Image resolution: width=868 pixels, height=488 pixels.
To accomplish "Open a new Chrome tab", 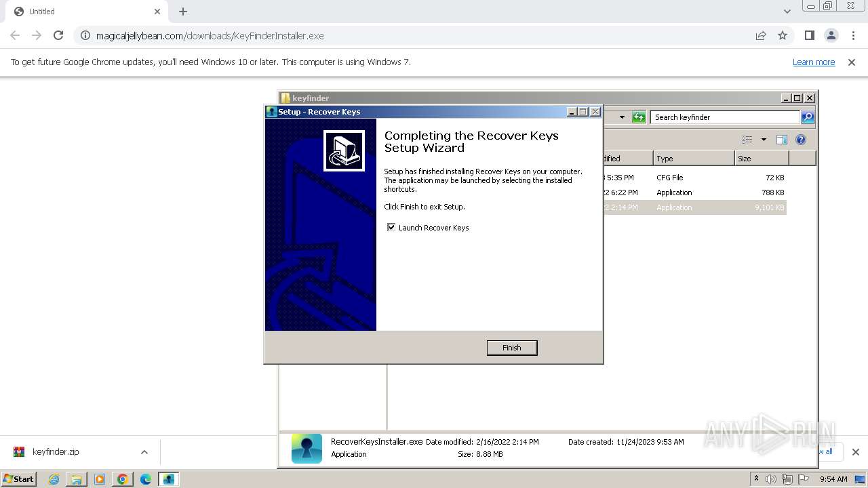I will (x=183, y=12).
